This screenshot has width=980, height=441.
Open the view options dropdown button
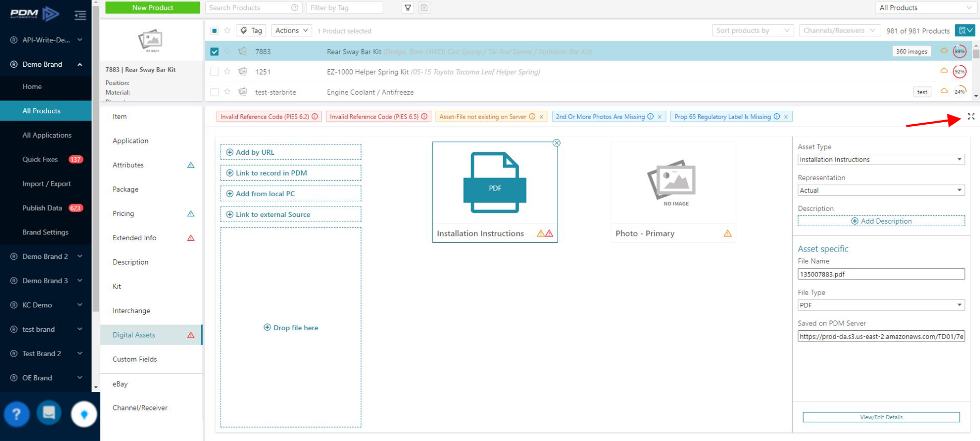(965, 31)
